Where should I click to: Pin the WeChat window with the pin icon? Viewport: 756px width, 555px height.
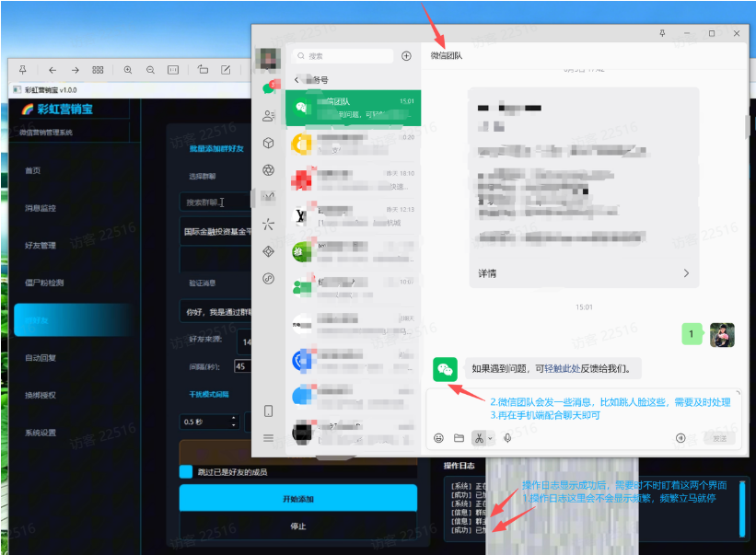pyautogui.click(x=662, y=33)
